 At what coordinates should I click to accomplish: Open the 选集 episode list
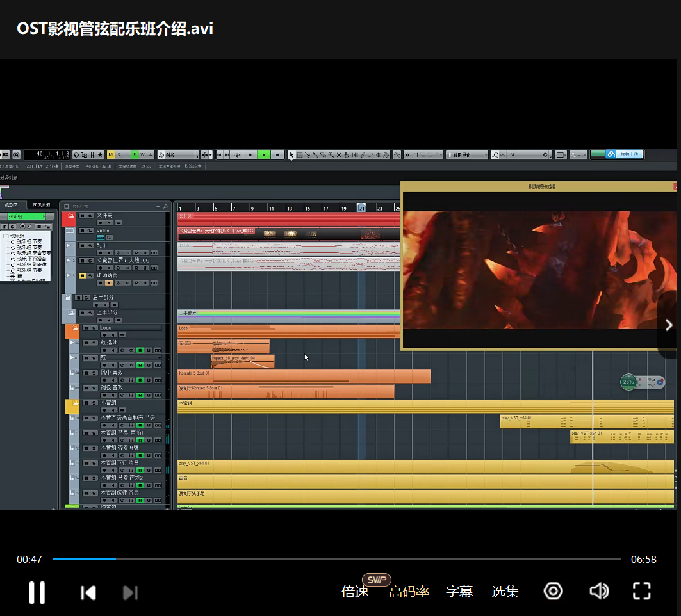pyautogui.click(x=505, y=591)
